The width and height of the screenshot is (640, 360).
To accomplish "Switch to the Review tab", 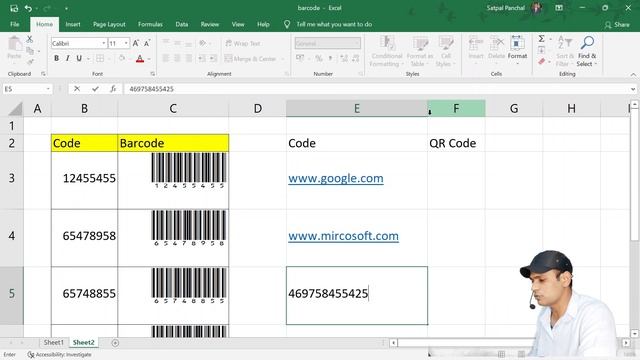I will click(x=209, y=24).
